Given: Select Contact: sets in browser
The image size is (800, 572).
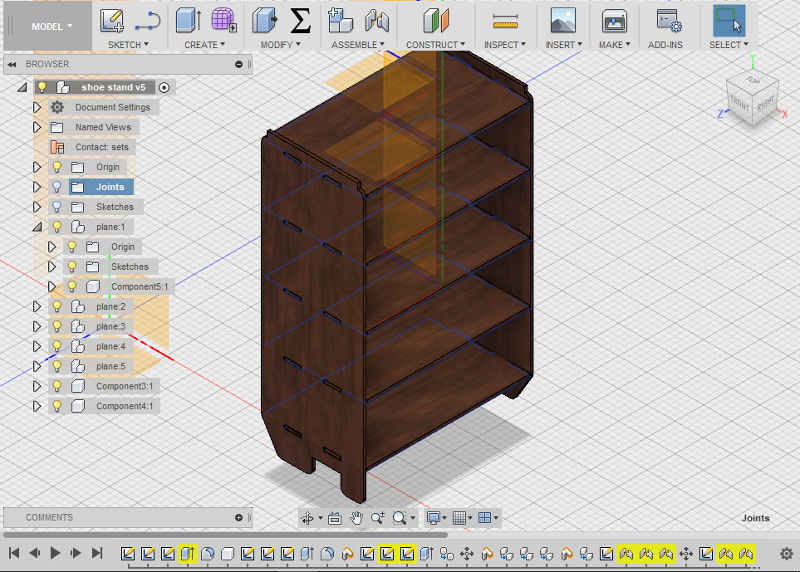Looking at the screenshot, I should coord(102,147).
